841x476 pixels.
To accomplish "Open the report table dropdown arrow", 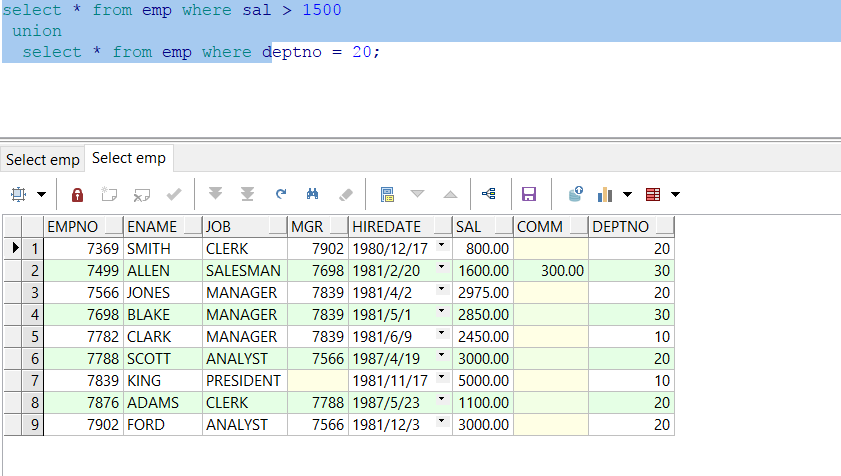I will 676,194.
